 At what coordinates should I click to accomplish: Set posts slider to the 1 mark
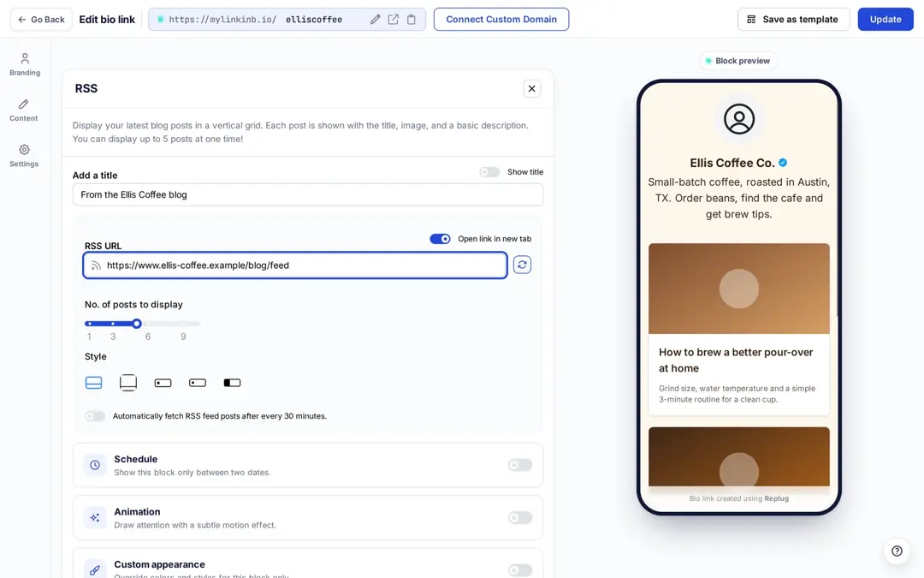[89, 323]
